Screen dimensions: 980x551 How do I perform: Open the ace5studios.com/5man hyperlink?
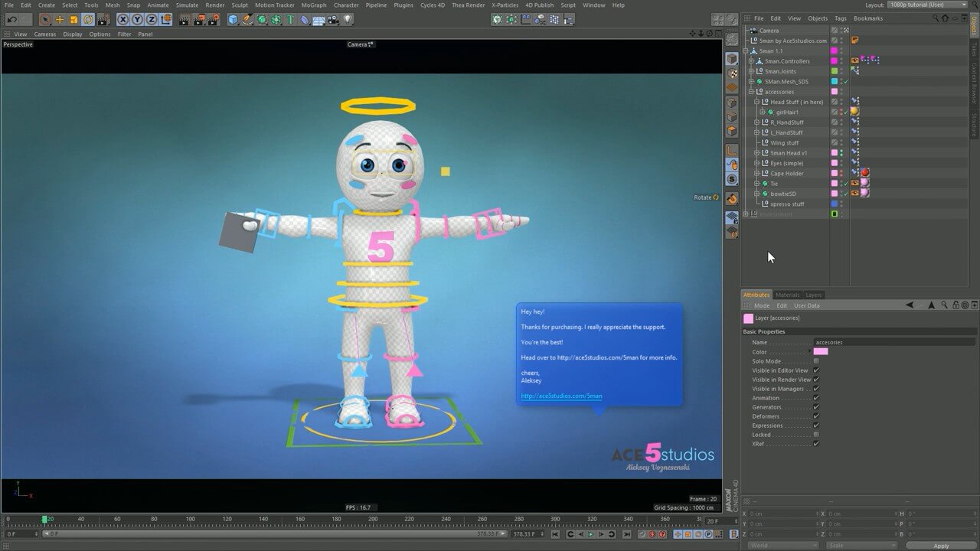[561, 396]
